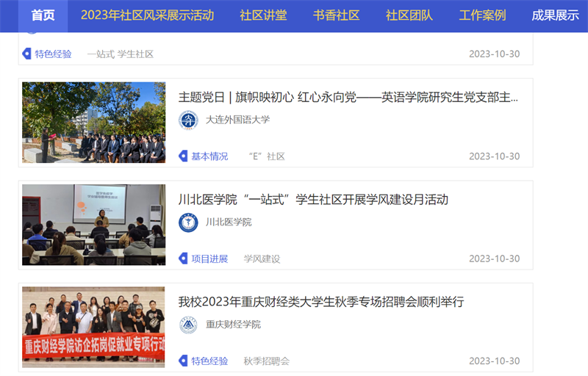
Task: Open 2023年社区风采展示活动 menu item
Action: coord(148,15)
